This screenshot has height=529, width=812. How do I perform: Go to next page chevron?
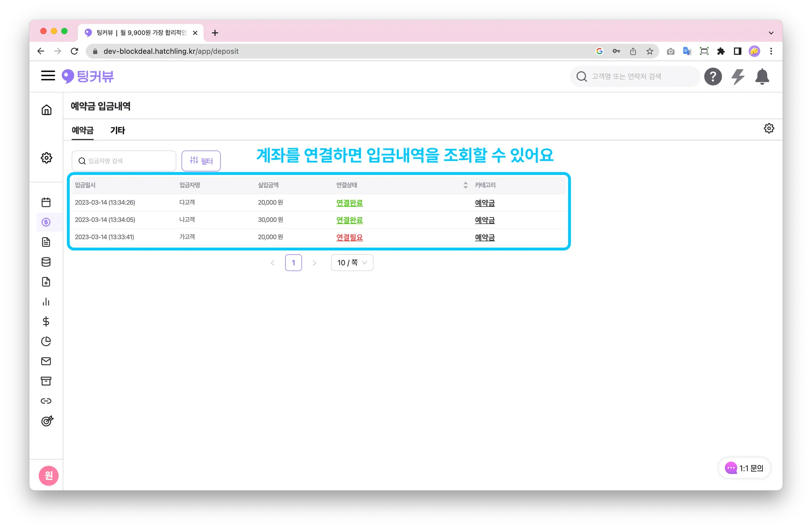[x=314, y=263]
